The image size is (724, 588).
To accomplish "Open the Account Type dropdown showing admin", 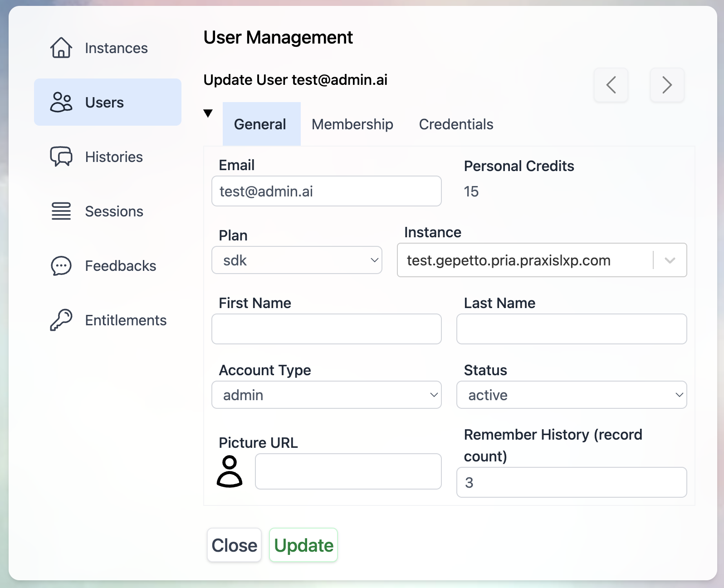I will pyautogui.click(x=327, y=395).
